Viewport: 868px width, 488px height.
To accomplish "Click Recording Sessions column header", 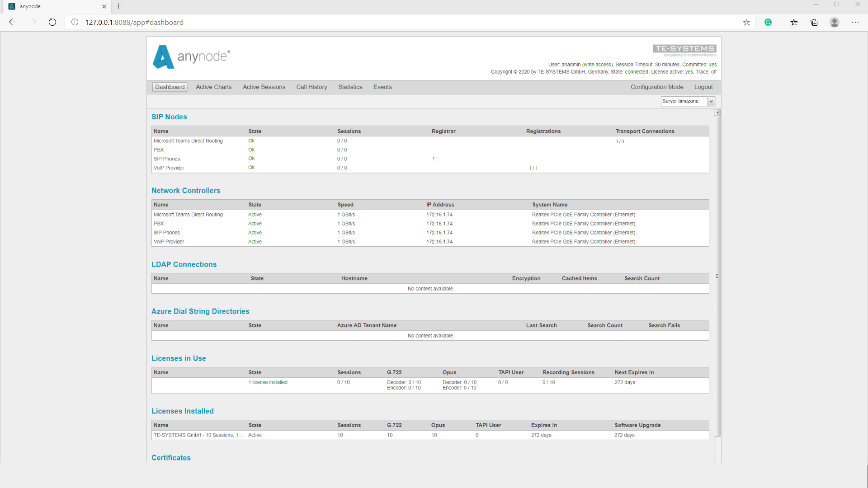I will pyautogui.click(x=568, y=372).
